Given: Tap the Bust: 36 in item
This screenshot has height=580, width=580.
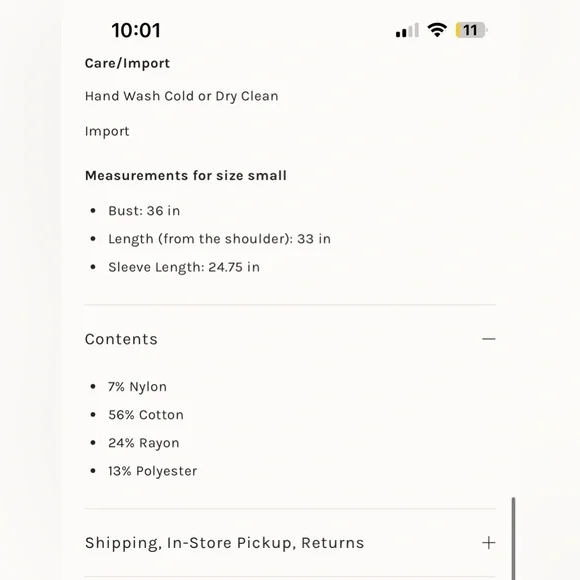Looking at the screenshot, I should coord(144,211).
